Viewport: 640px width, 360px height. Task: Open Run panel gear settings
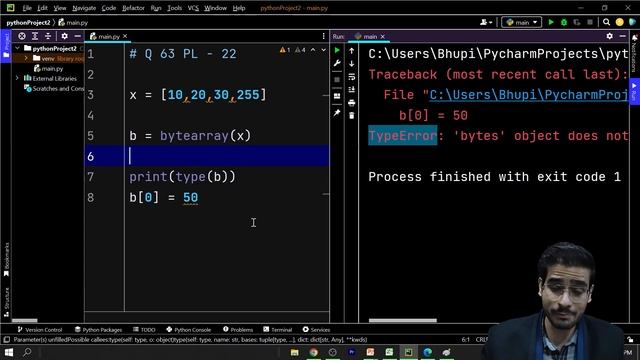(609, 36)
